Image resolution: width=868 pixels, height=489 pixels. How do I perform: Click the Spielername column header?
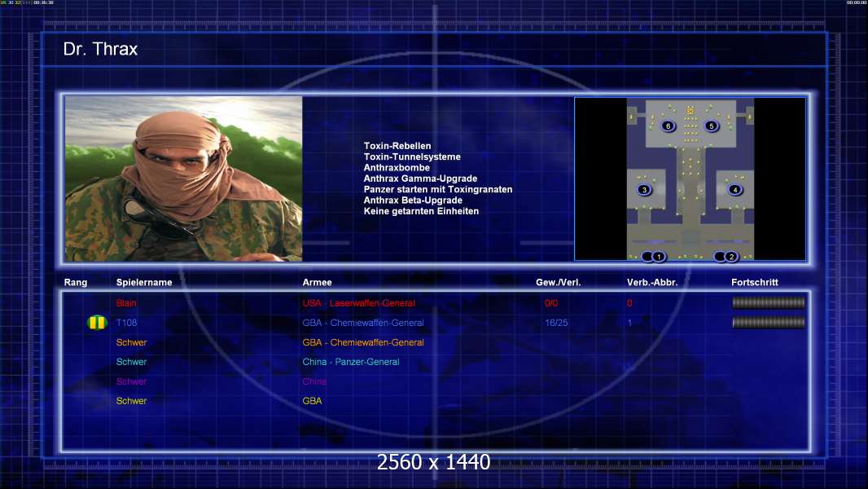point(144,283)
